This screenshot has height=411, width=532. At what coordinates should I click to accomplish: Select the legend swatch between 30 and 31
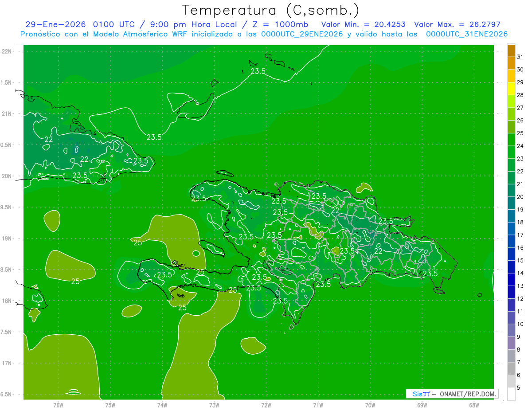click(x=511, y=63)
